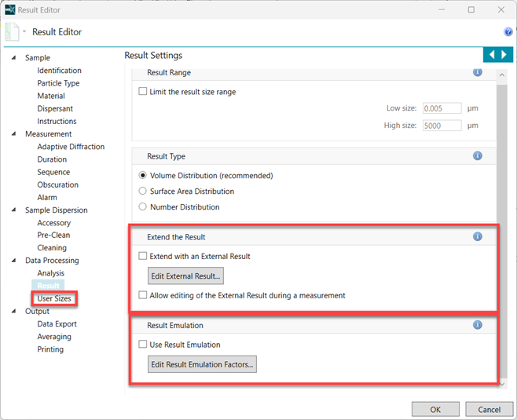Open Sequence settings
Viewport: 517px width, 420px height.
tap(53, 172)
